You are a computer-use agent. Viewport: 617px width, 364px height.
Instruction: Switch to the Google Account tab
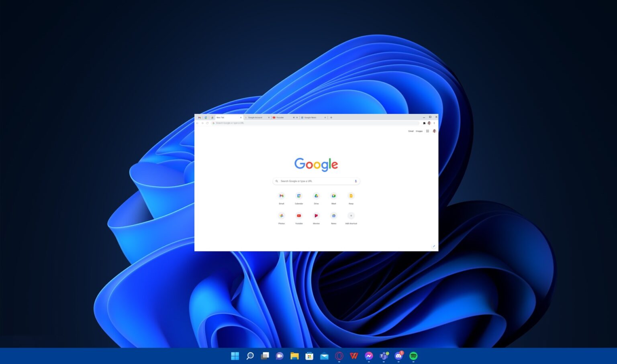(255, 118)
